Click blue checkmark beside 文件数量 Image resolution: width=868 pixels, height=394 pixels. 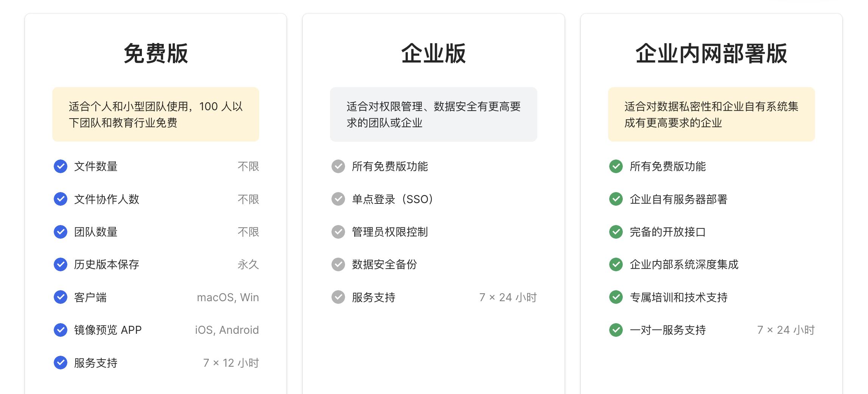(x=61, y=166)
